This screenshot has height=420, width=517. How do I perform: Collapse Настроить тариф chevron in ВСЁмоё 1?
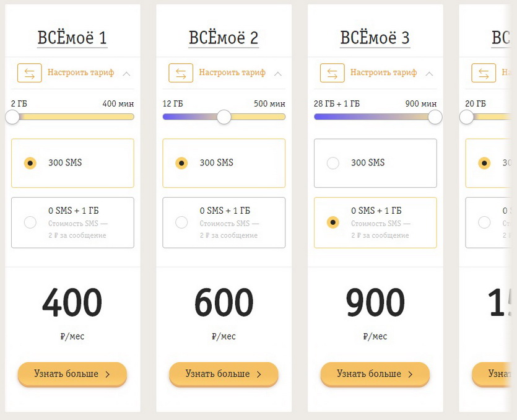pos(127,73)
